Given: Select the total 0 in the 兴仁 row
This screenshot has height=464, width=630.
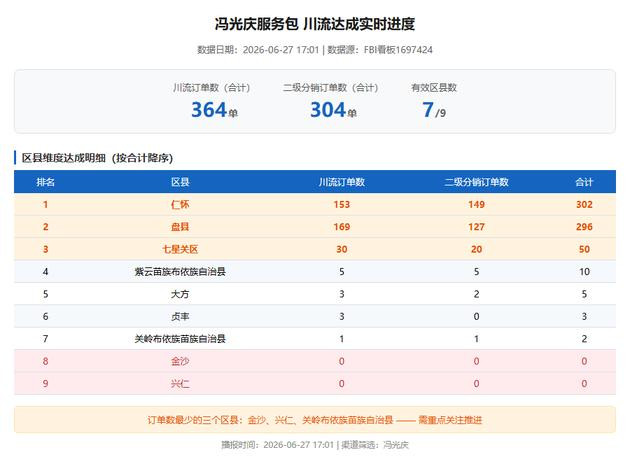Looking at the screenshot, I should [x=584, y=384].
